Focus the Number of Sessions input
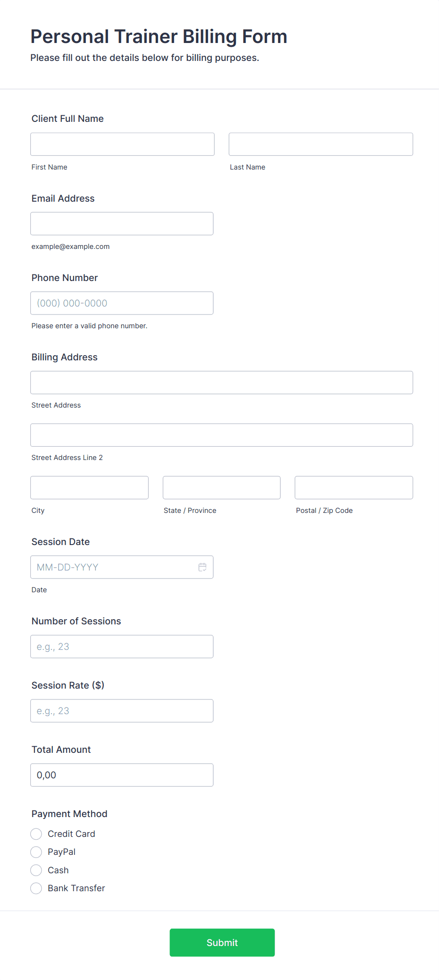Image resolution: width=439 pixels, height=980 pixels. pyautogui.click(x=122, y=646)
